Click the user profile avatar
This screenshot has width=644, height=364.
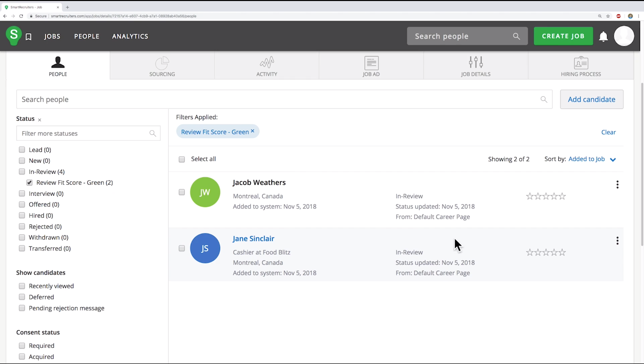click(624, 36)
